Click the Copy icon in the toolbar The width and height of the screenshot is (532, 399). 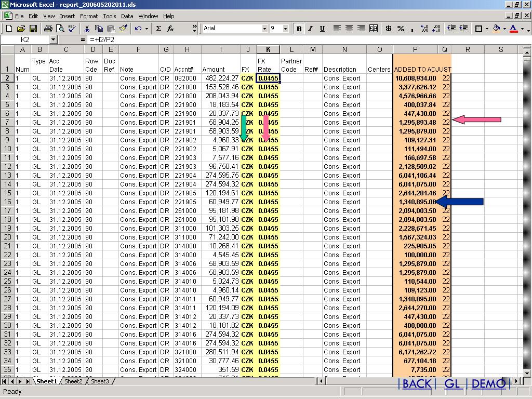tap(99, 29)
